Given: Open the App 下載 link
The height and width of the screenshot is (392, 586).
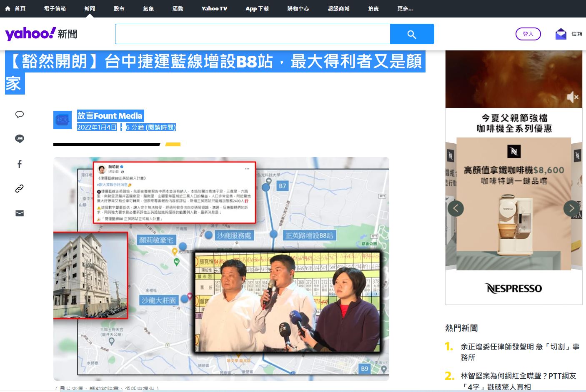Looking at the screenshot, I should [257, 8].
